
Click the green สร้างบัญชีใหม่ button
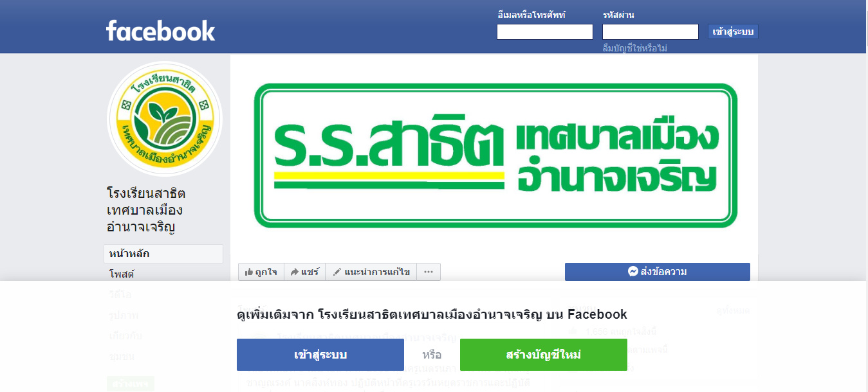tap(544, 355)
